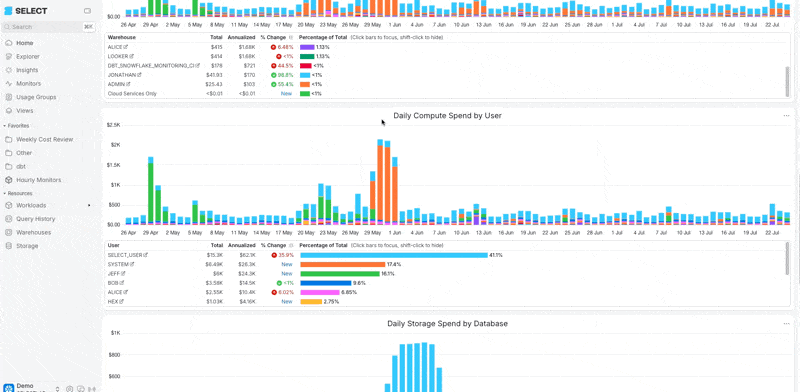The width and height of the screenshot is (800, 392).
Task: Open Monitors from the sidebar
Action: (x=29, y=83)
